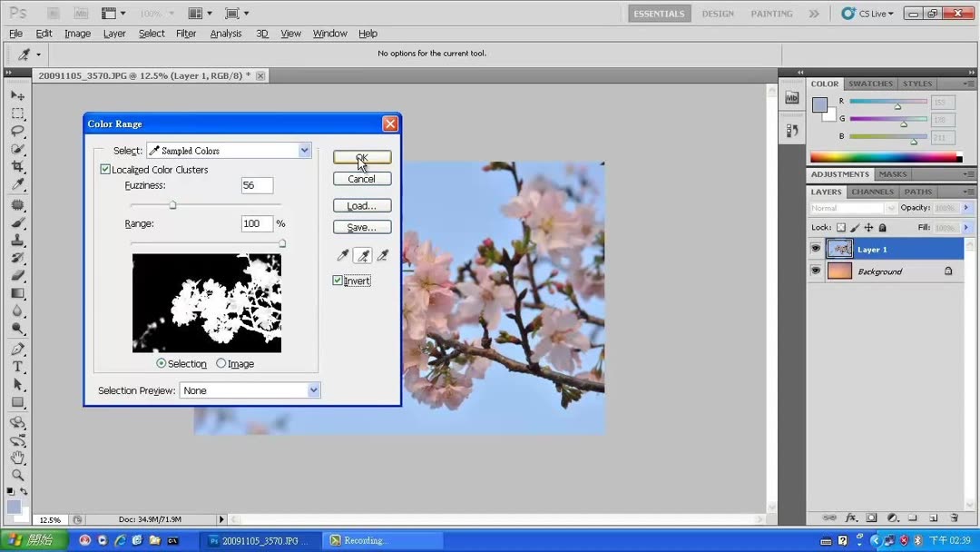Viewport: 980px width, 552px height.
Task: Open the Filter menu
Action: click(185, 33)
